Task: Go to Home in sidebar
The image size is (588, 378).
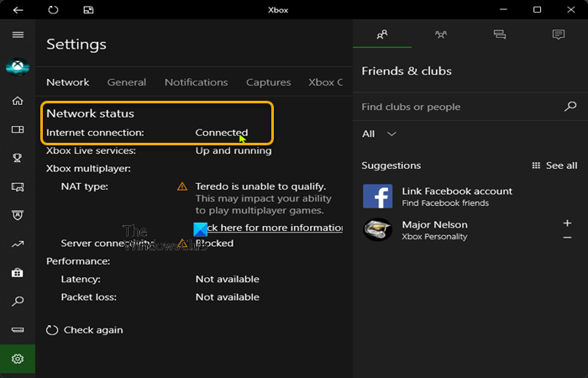Action: point(18,101)
